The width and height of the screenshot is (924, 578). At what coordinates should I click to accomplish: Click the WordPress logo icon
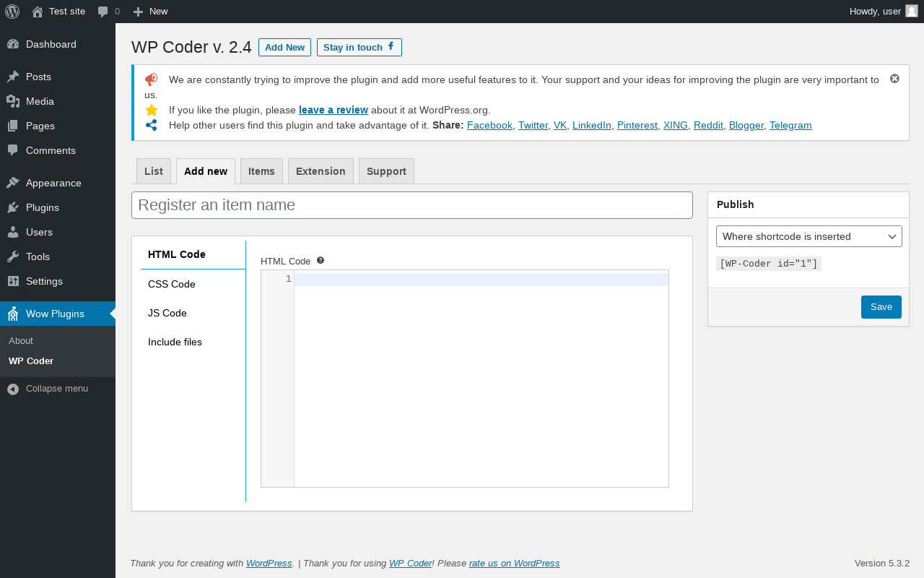coord(12,12)
